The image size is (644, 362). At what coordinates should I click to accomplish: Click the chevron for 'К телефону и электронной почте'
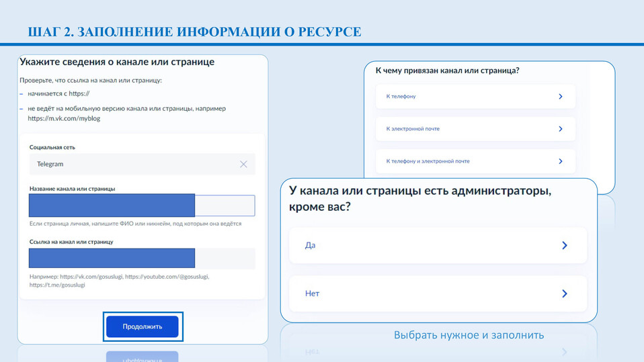tap(561, 161)
